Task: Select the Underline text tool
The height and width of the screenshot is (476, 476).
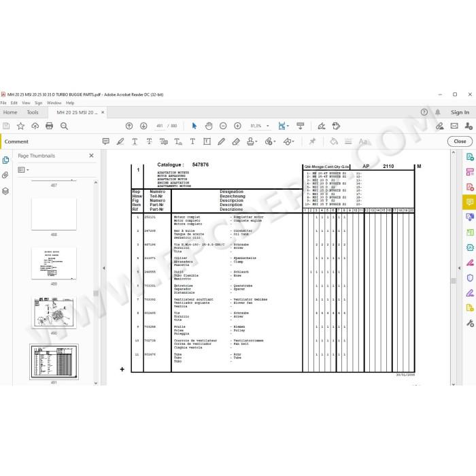Action: coord(135,141)
